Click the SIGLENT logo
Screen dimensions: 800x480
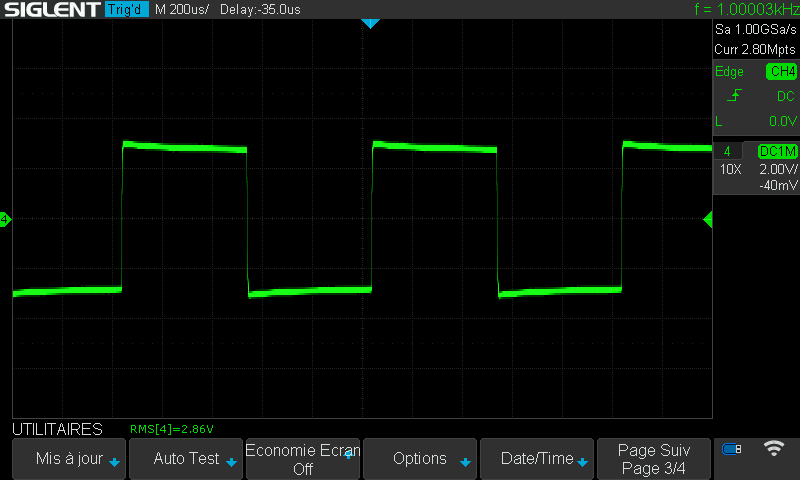click(51, 9)
